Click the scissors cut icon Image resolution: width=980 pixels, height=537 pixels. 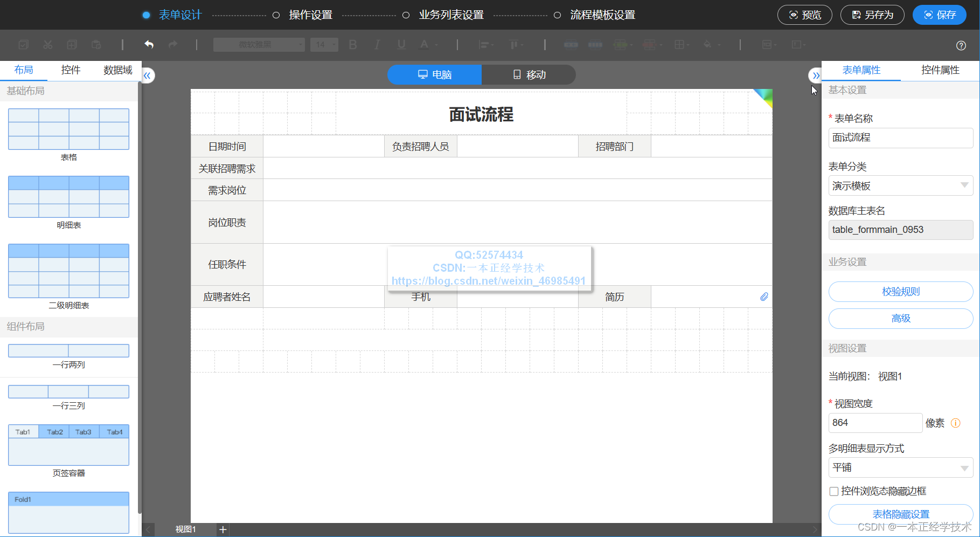pyautogui.click(x=48, y=45)
